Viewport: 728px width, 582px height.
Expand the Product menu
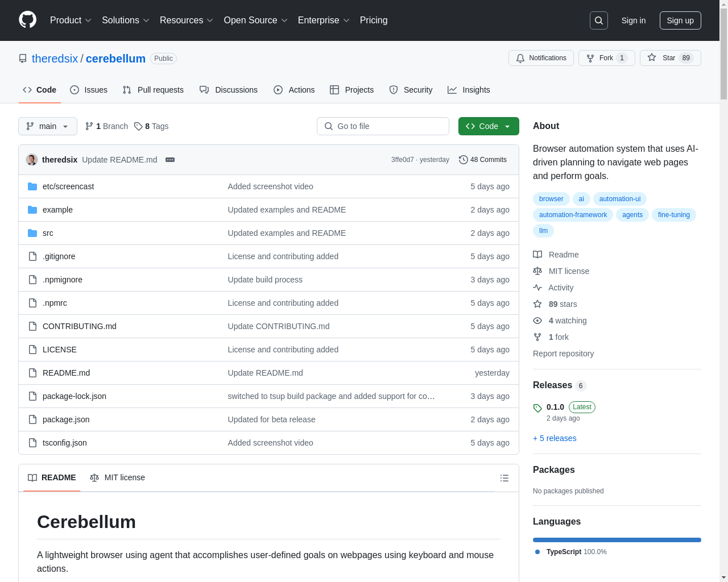(x=71, y=20)
